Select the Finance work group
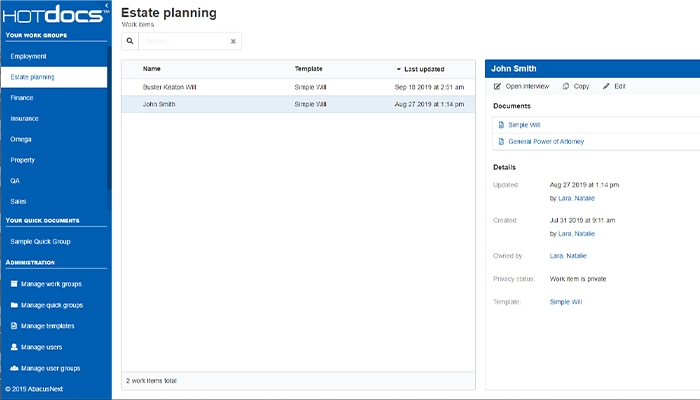 coord(22,98)
